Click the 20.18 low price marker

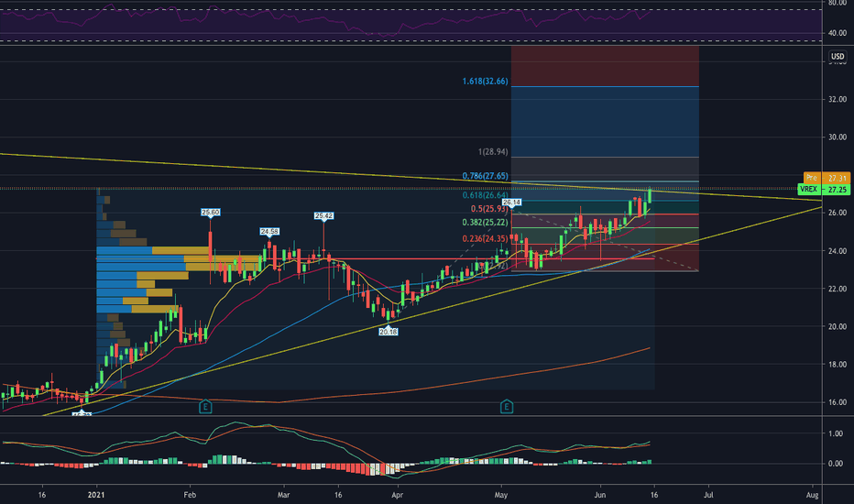click(x=389, y=332)
